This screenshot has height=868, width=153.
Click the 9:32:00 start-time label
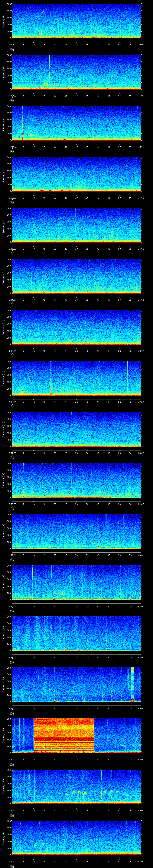[x=12, y=197]
